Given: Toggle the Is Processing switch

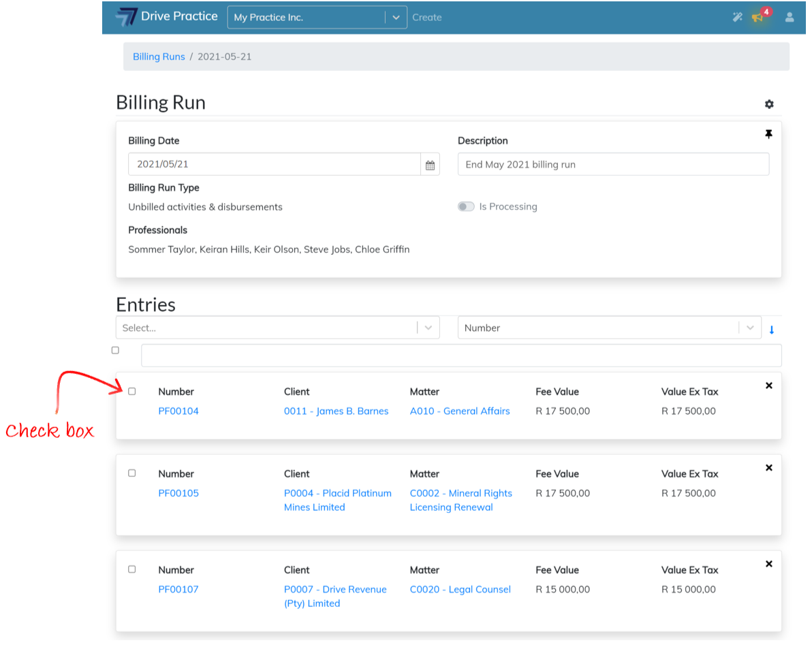Looking at the screenshot, I should click(x=466, y=207).
